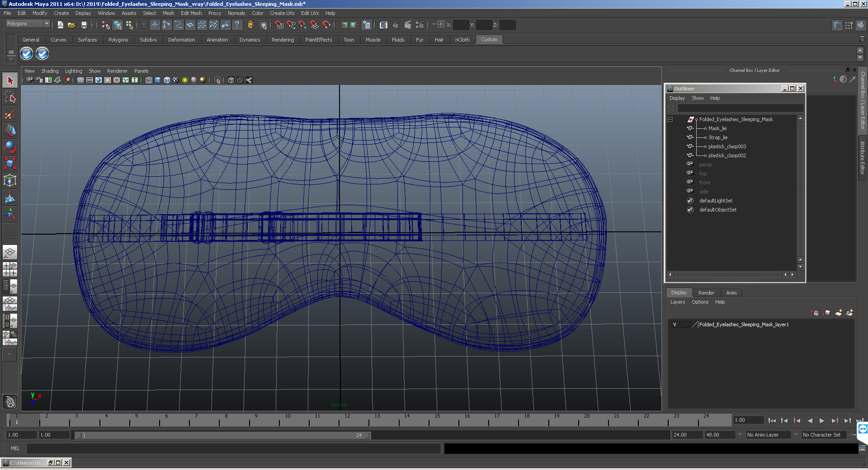Switch to single perspective view layout
This screenshot has width=868, height=470.
click(10, 252)
